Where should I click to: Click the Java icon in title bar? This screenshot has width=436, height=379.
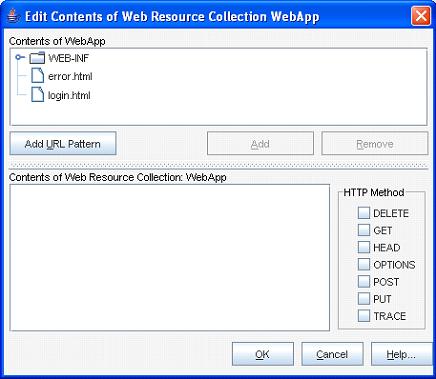click(13, 16)
